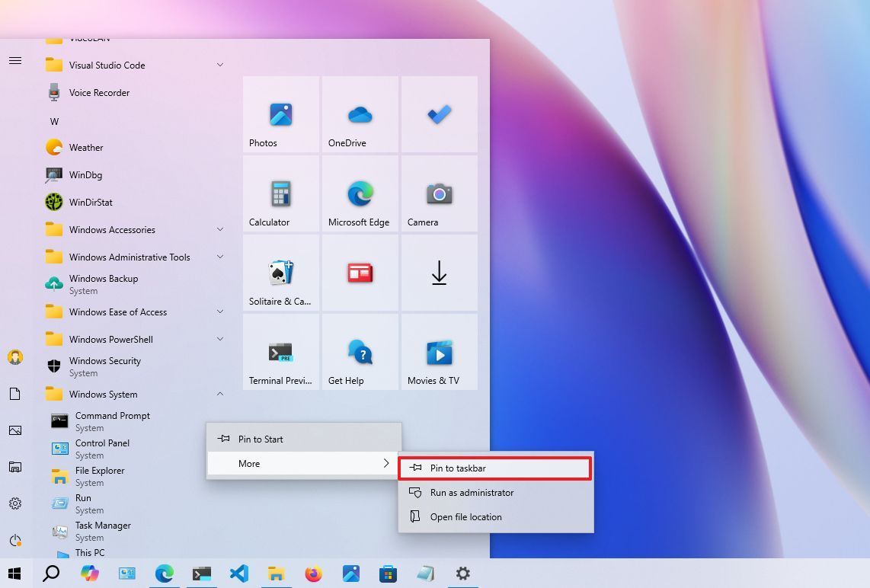
Task: Open the Get Help tile
Action: (360, 352)
